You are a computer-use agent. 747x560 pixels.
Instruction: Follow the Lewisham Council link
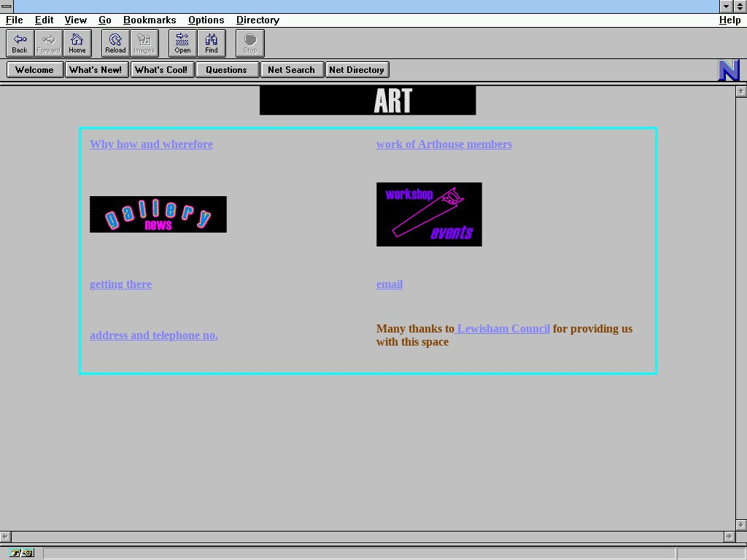503,329
